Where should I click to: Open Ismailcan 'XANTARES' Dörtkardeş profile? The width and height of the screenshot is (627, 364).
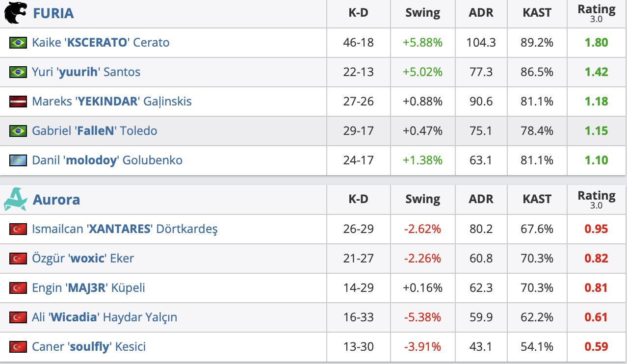pyautogui.click(x=125, y=229)
